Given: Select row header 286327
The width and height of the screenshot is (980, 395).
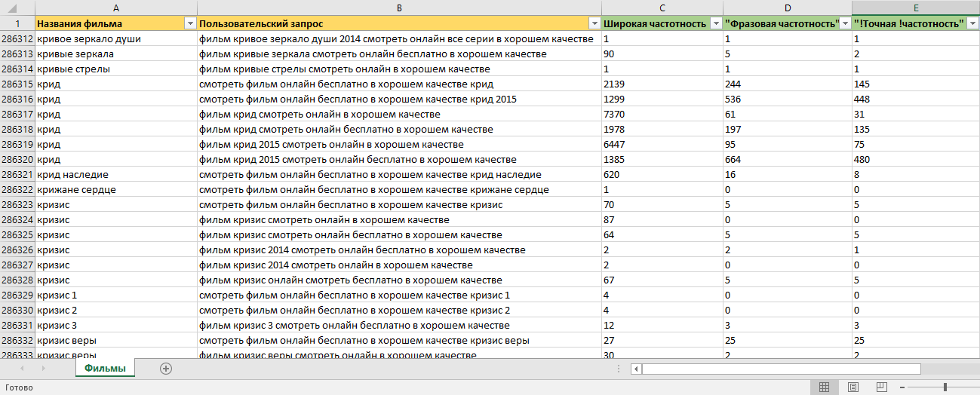Looking at the screenshot, I should click(x=17, y=265).
